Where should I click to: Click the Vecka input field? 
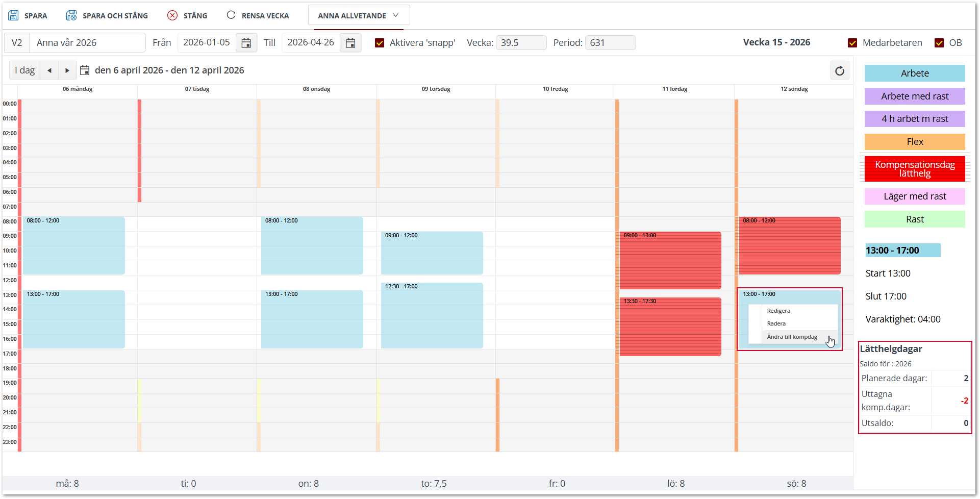pos(521,43)
